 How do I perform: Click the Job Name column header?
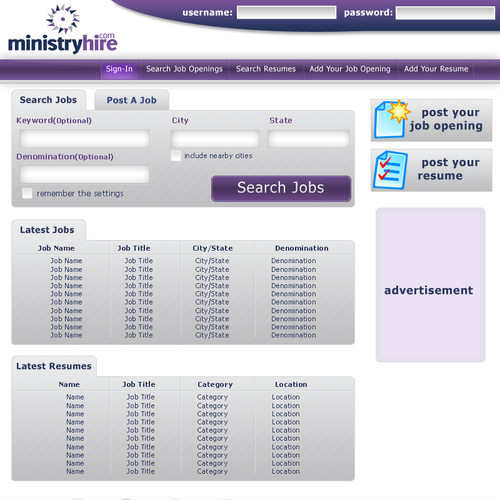(56, 248)
